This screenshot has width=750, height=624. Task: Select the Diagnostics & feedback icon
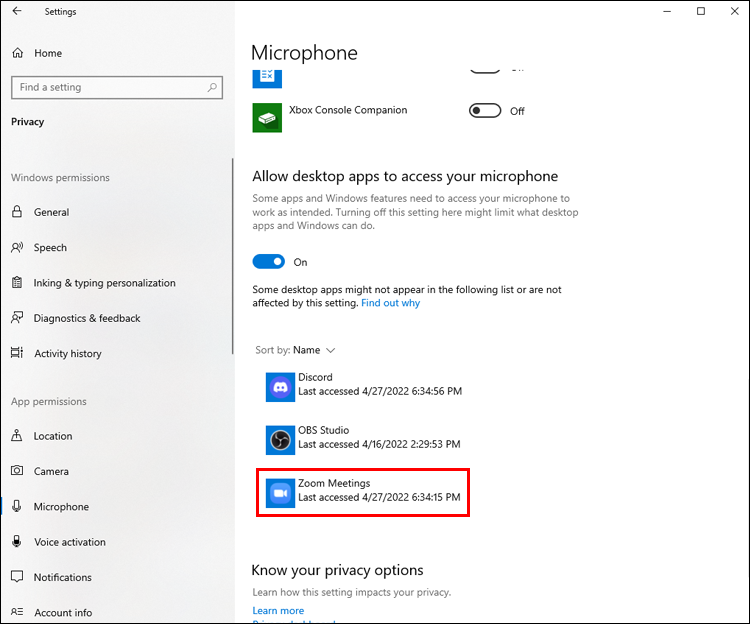click(17, 318)
